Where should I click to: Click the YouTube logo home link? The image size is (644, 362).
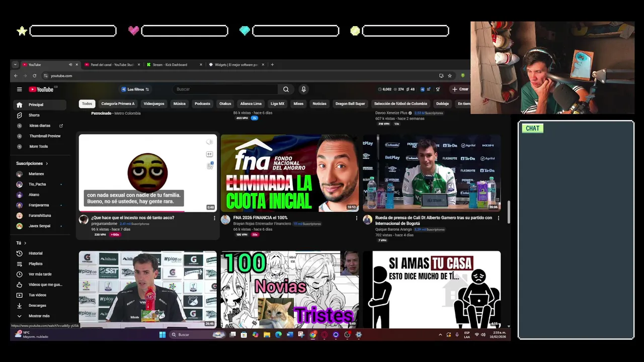pyautogui.click(x=41, y=89)
